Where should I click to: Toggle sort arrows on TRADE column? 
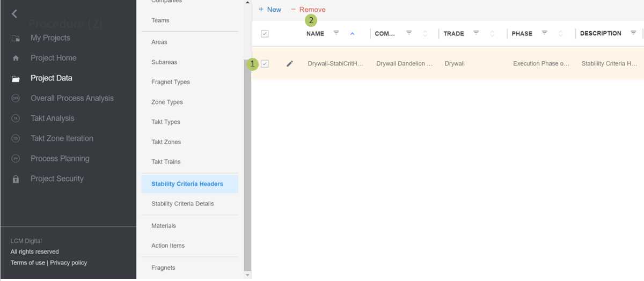[492, 34]
